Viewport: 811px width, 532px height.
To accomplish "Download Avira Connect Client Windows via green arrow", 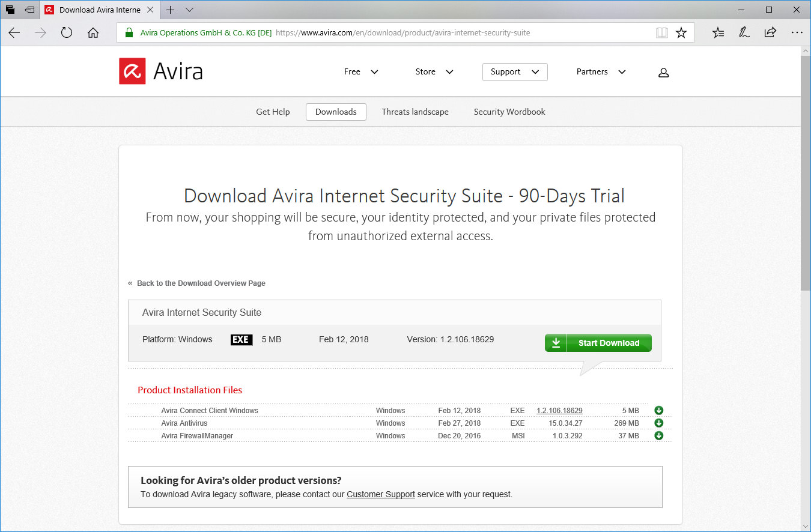I will tap(658, 411).
